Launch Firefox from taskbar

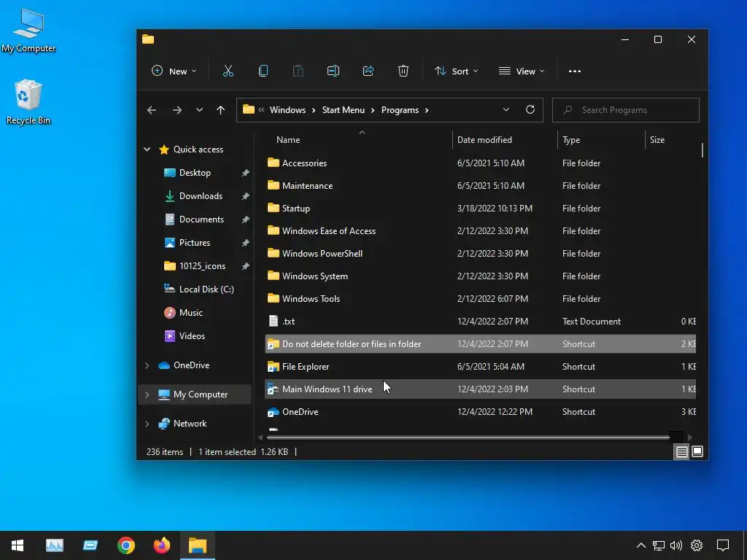pos(161,545)
